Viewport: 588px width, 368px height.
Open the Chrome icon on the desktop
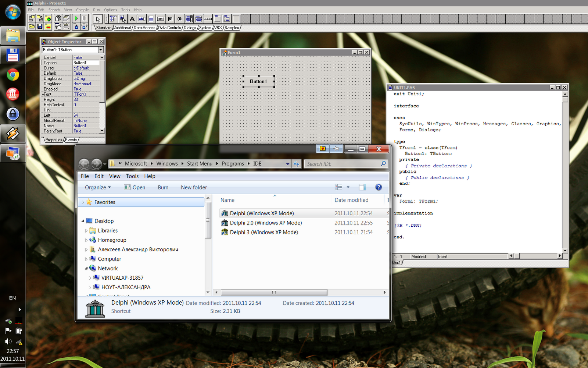13,75
